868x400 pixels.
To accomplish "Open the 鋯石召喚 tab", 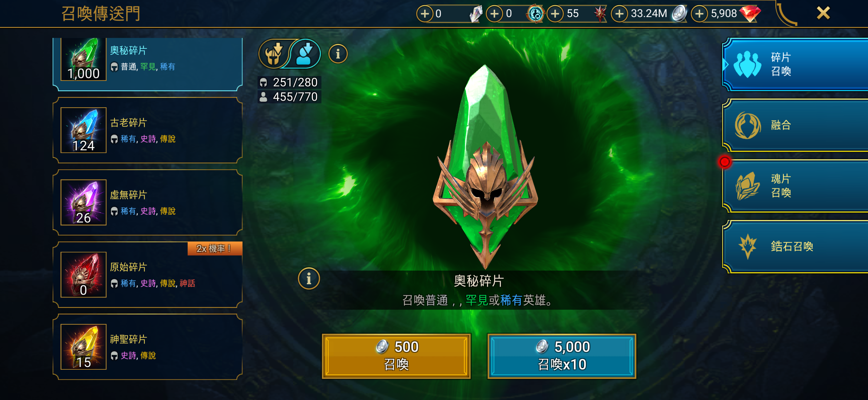I will pos(795,247).
